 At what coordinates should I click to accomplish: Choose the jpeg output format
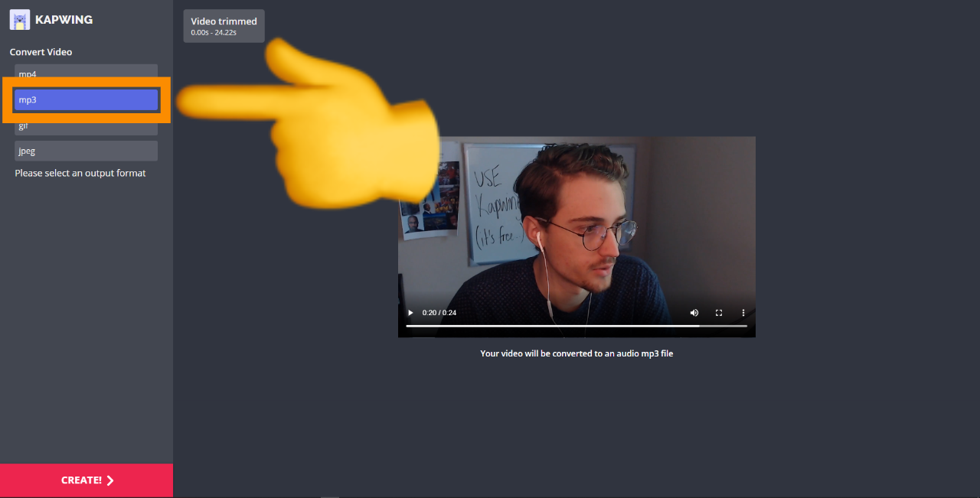pyautogui.click(x=86, y=151)
